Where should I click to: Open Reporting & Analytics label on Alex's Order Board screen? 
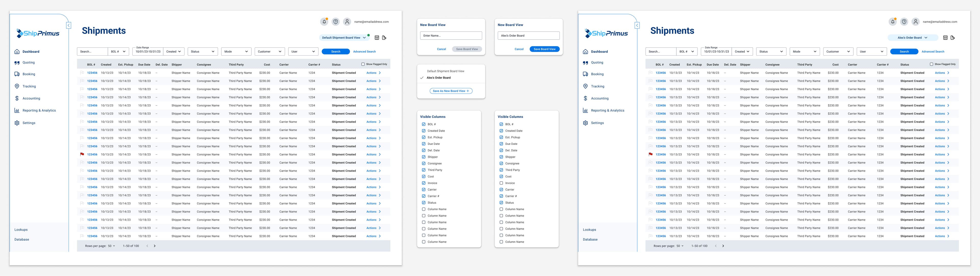point(608,110)
